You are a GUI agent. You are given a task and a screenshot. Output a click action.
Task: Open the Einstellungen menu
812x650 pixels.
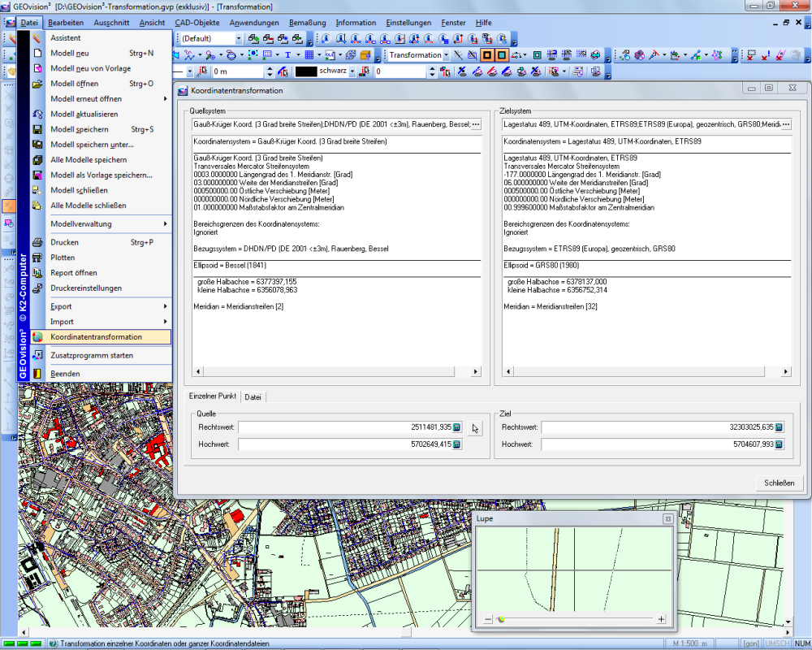click(x=408, y=23)
